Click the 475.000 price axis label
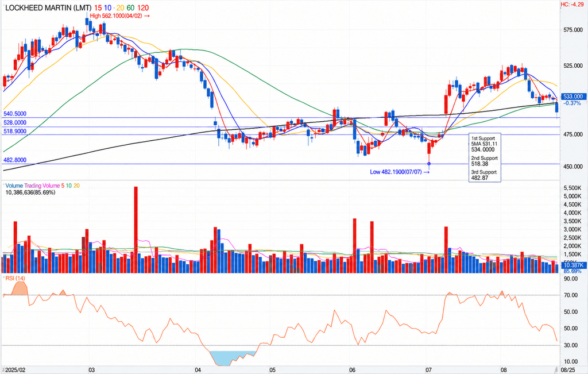The image size is (588, 374). pos(573,134)
